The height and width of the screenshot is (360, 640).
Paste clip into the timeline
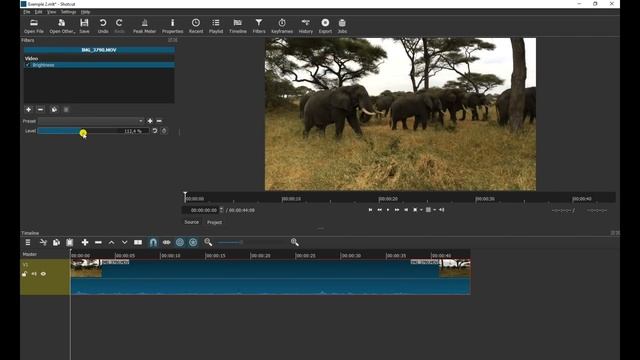(x=70, y=242)
